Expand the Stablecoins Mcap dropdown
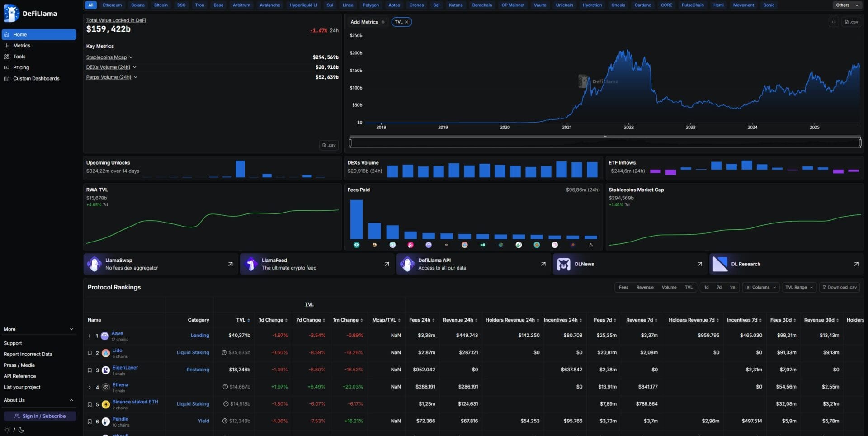Screen dimensions: 868x436 tap(131, 57)
